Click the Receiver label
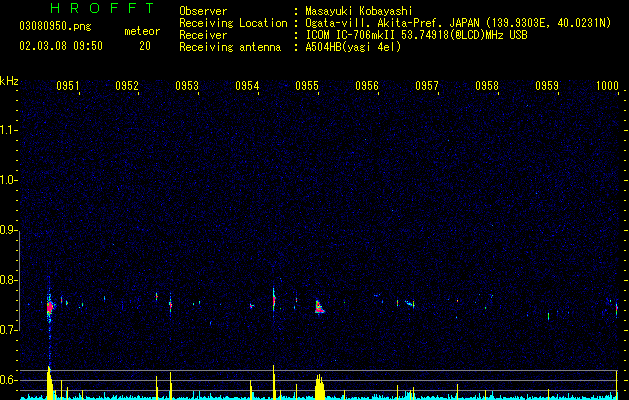The image size is (629, 400). [x=203, y=35]
